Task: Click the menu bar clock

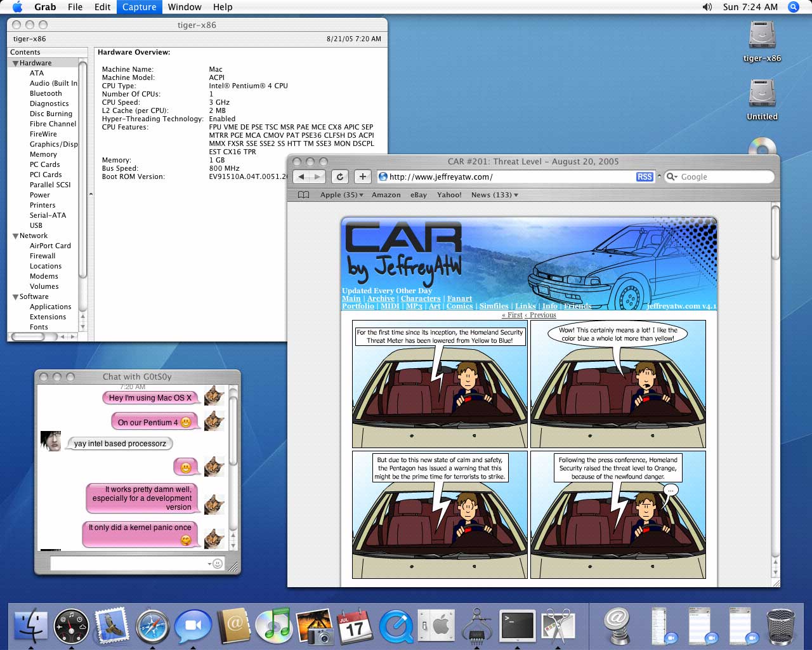Action: tap(750, 7)
